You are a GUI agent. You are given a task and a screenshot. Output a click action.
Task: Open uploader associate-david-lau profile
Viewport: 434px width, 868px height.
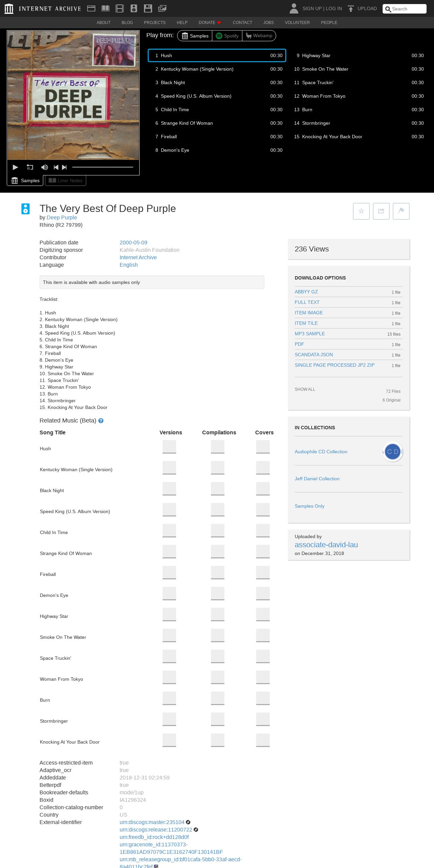326,545
